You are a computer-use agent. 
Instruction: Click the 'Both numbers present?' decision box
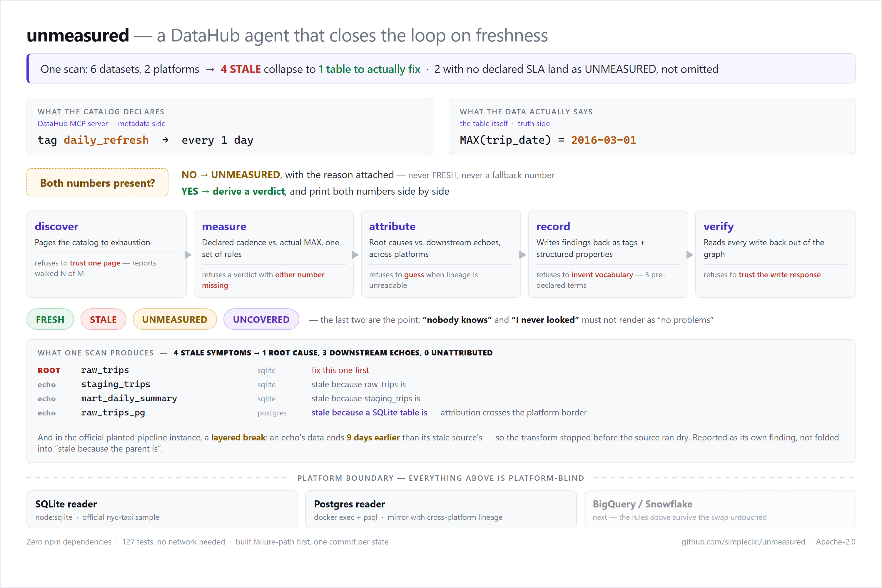[98, 183]
